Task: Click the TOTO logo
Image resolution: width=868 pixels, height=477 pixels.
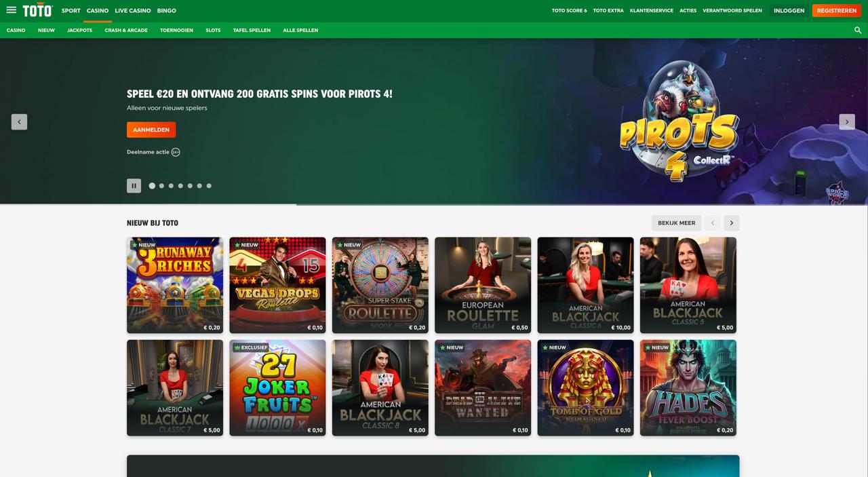Action: click(x=37, y=11)
